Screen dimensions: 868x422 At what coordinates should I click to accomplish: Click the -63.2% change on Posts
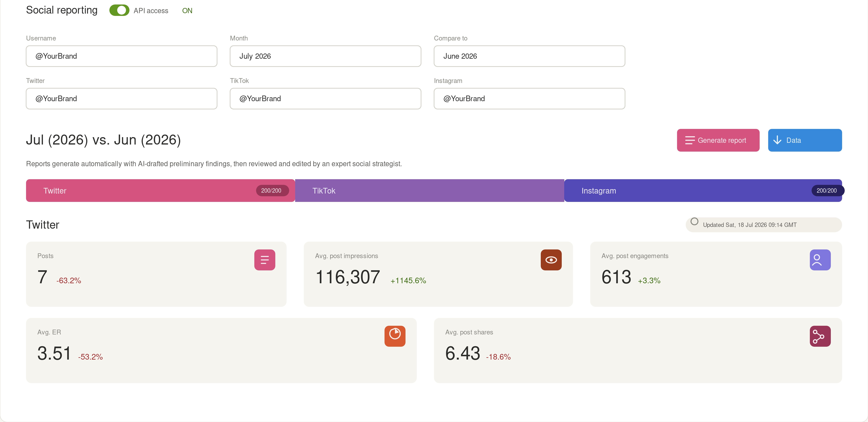[x=69, y=281]
